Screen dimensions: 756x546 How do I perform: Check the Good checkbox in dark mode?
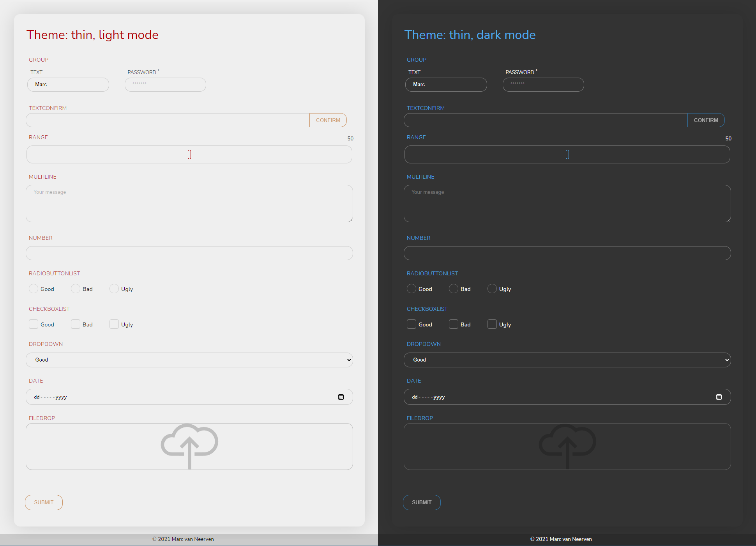point(412,324)
